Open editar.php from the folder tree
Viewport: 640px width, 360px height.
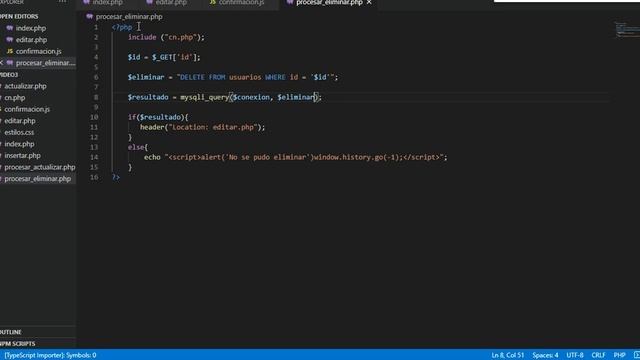[x=20, y=121]
